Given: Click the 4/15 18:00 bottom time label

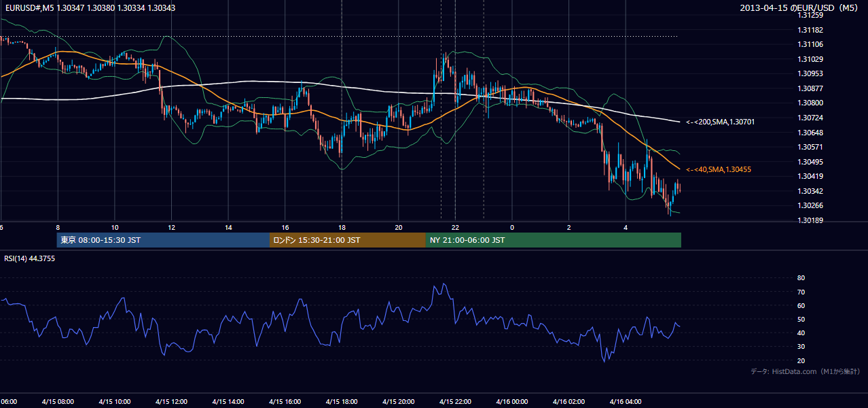Looking at the screenshot, I should [342, 401].
